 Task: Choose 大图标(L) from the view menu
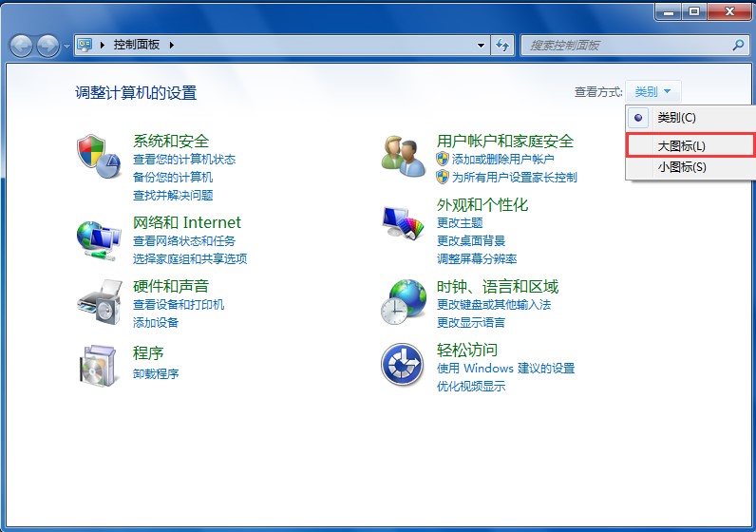point(681,145)
